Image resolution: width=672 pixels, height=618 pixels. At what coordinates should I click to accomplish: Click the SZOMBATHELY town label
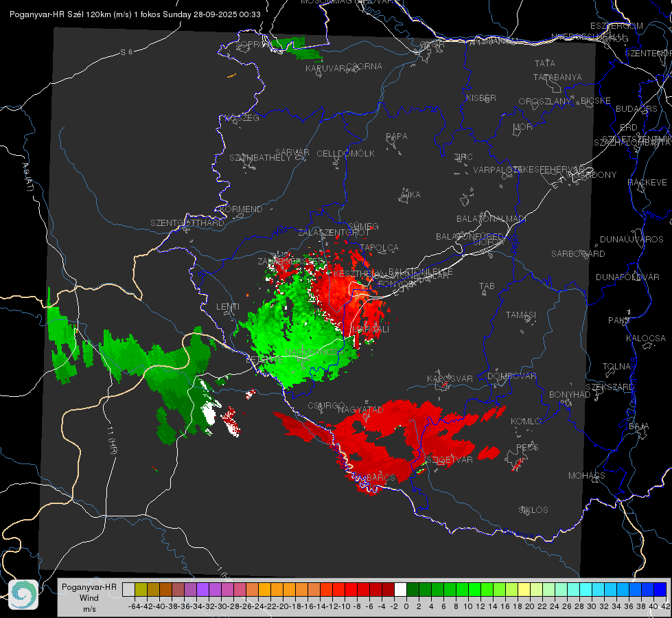click(x=259, y=158)
